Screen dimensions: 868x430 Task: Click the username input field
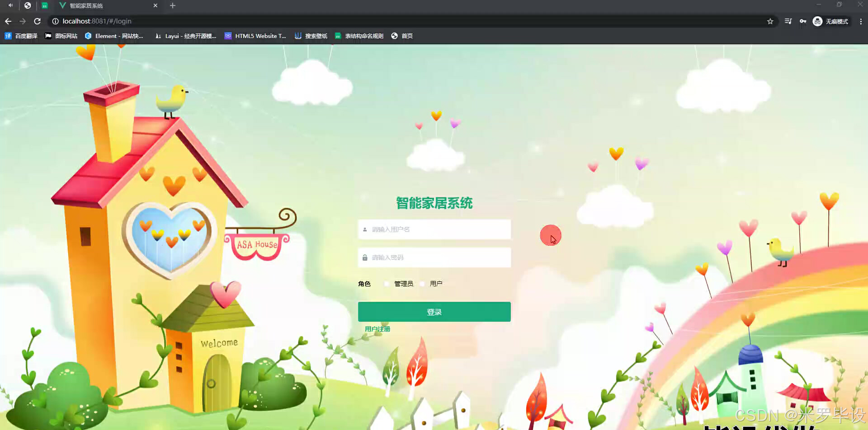click(434, 229)
